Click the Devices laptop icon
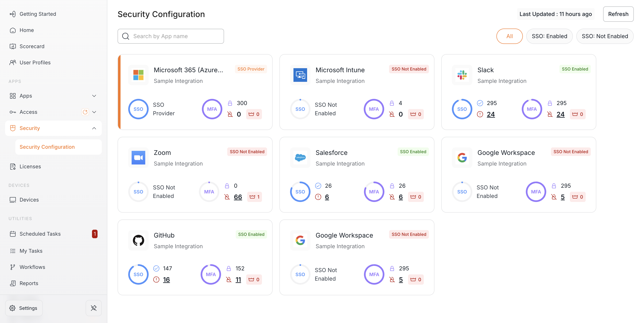This screenshot has width=644, height=323. pyautogui.click(x=13, y=200)
